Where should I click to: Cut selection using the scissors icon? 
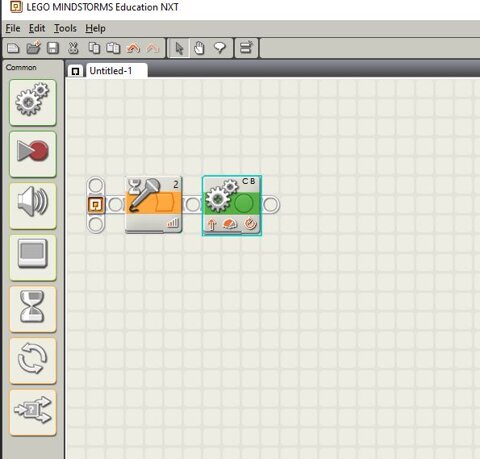[73, 48]
